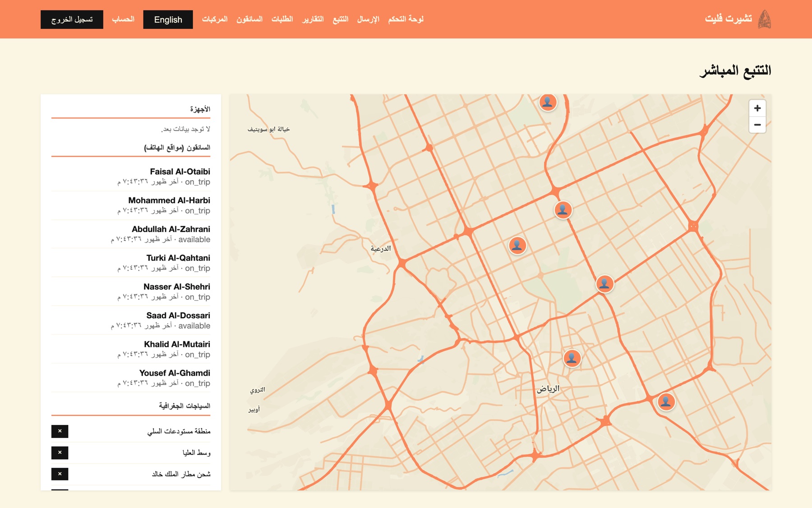Open the الحساب account link
Image resolution: width=812 pixels, height=508 pixels.
point(123,19)
